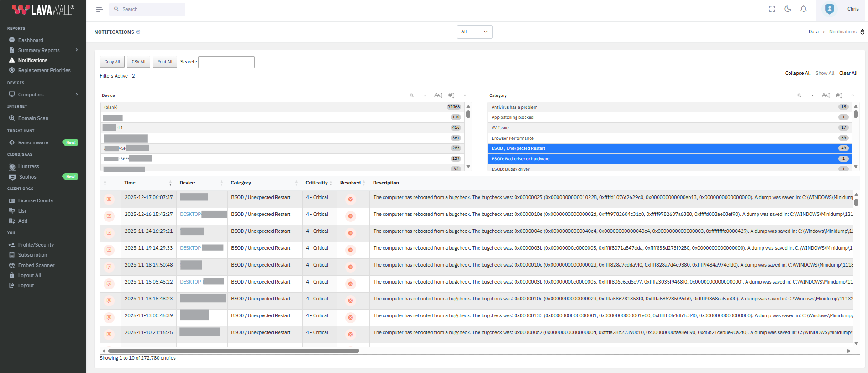Toggle dark mode moon icon
The image size is (868, 373).
(788, 9)
